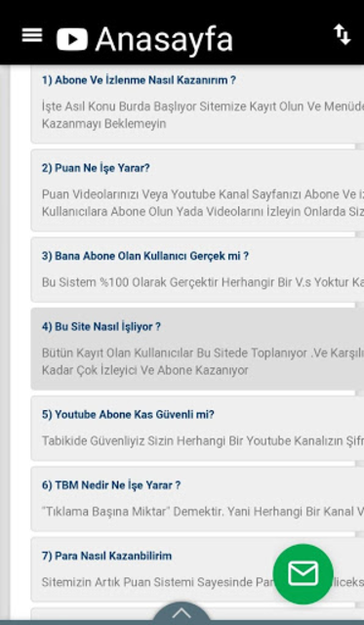Click answer text Tıklama Başına Miktar

203,512
